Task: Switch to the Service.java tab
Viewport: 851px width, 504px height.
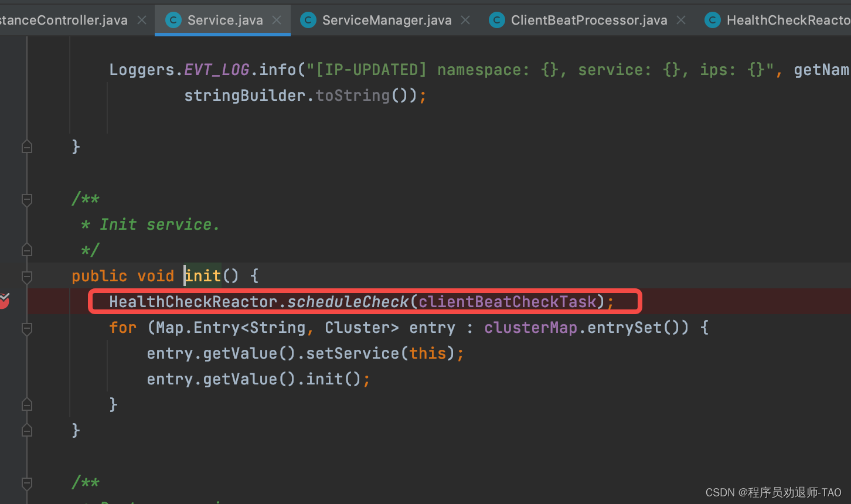Action: coord(223,20)
